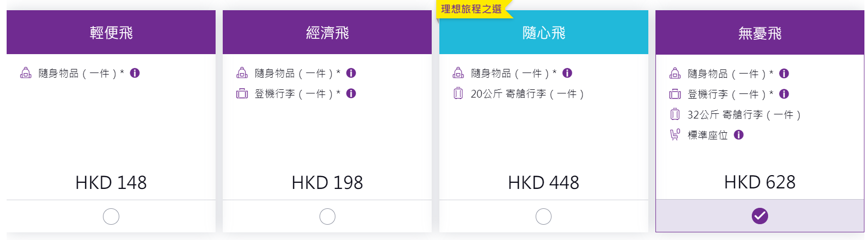Click suitcase icon beside 32公斤 寄艙行李
Screen dimensions: 868x240
click(x=675, y=114)
